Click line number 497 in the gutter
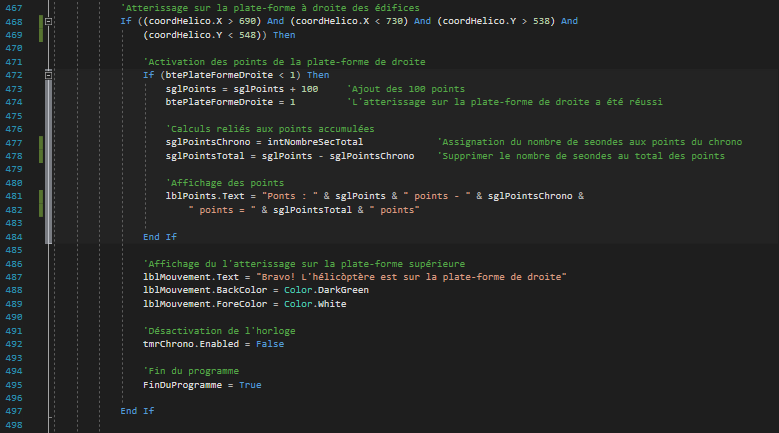779x433 pixels. pyautogui.click(x=14, y=411)
